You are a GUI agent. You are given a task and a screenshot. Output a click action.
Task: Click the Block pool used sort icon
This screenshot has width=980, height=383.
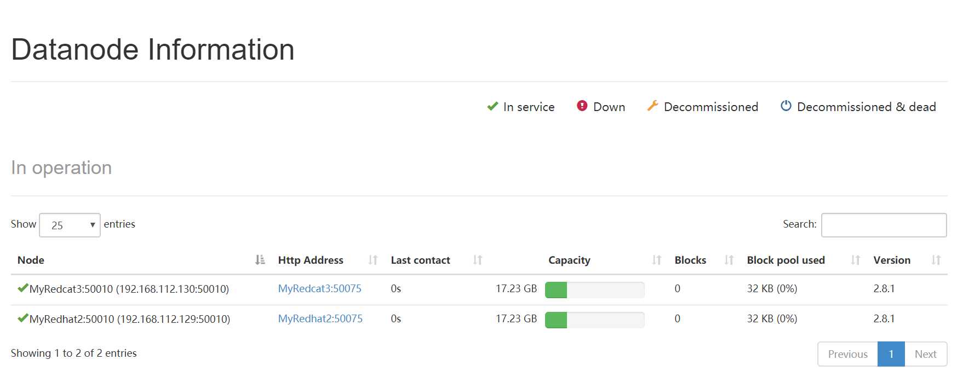(x=855, y=260)
